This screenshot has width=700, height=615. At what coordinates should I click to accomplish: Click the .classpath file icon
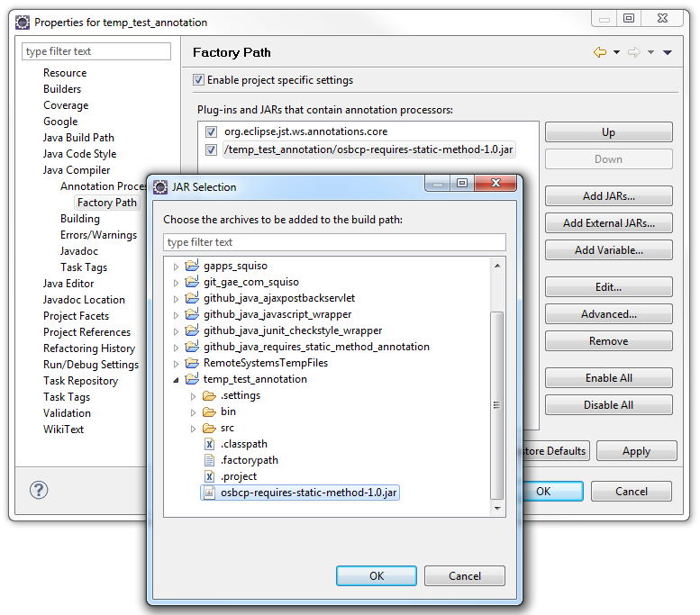click(x=209, y=444)
